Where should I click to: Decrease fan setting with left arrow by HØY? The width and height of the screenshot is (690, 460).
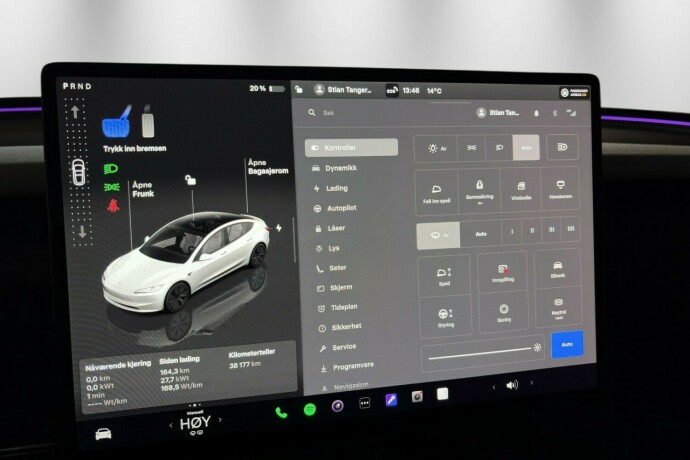tap(171, 426)
